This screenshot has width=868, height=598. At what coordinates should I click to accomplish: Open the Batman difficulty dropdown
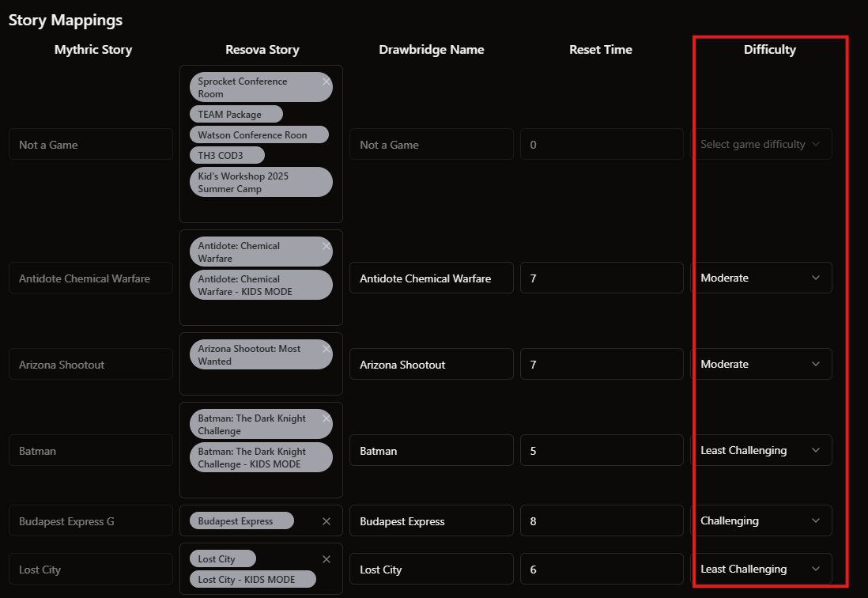pos(761,450)
